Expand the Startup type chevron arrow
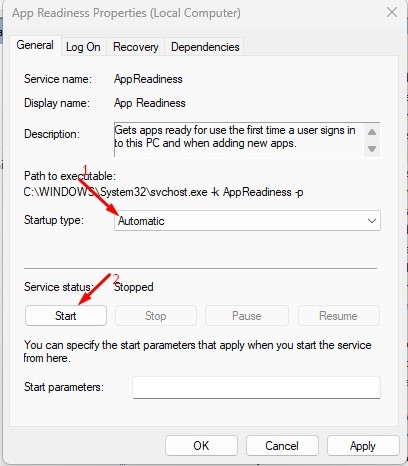 click(x=372, y=221)
